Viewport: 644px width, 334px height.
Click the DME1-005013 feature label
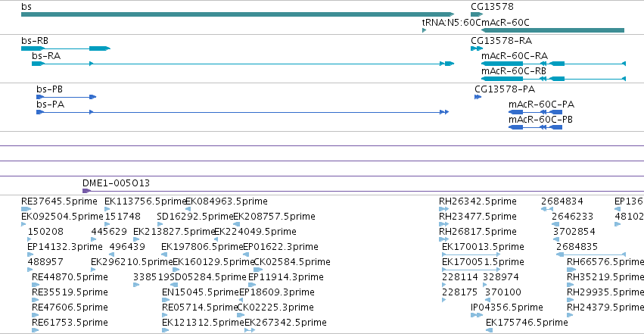117,183
